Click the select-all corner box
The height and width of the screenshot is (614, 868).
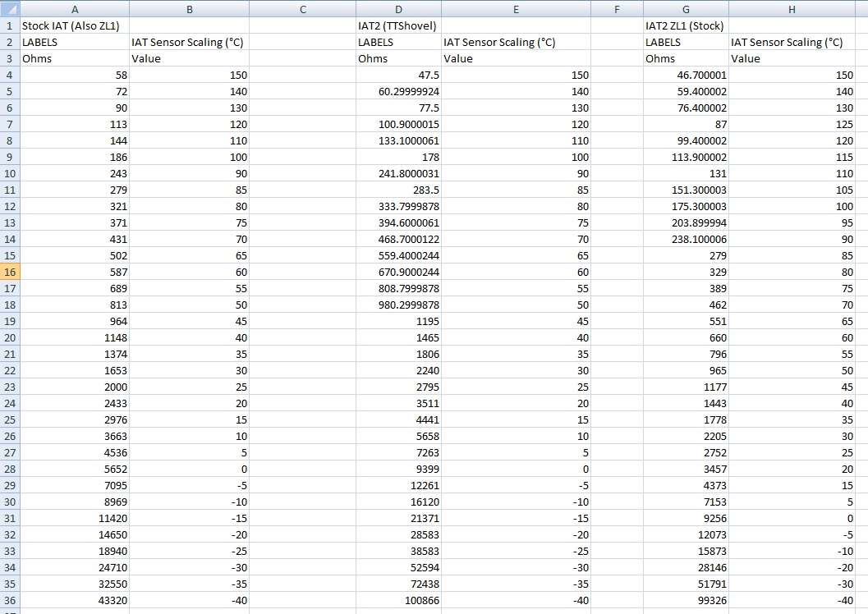click(x=10, y=9)
